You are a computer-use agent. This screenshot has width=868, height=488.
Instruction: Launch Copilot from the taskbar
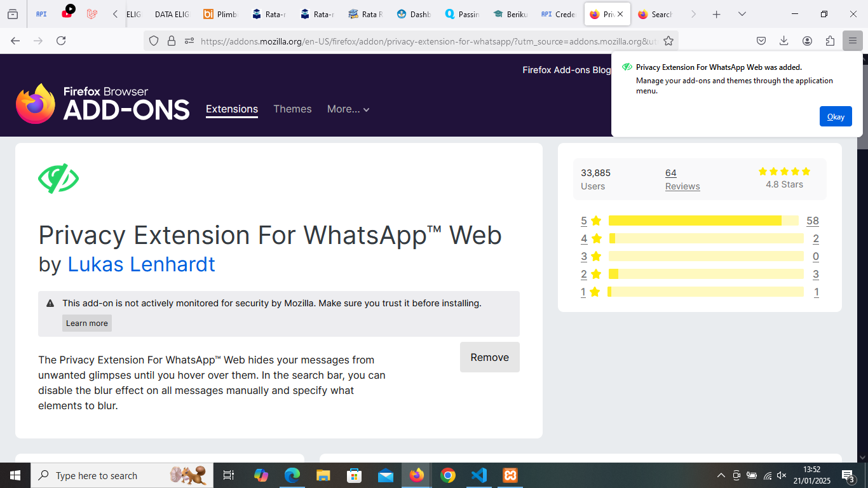point(261,475)
